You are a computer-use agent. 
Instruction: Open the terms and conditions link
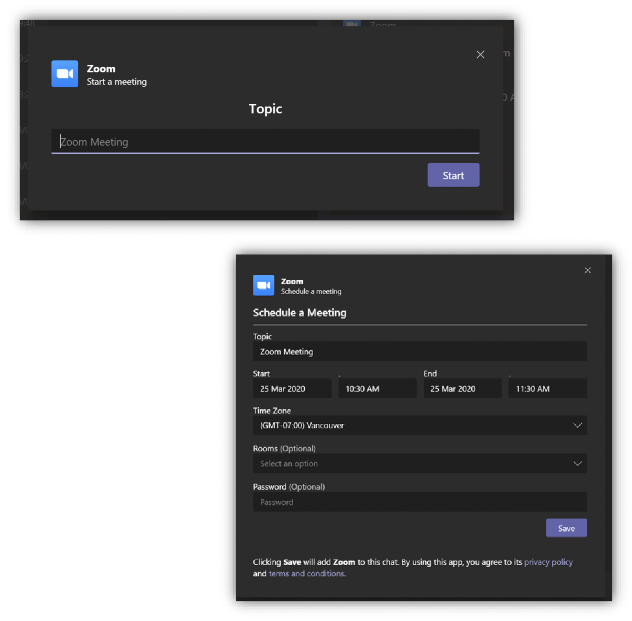(x=306, y=573)
